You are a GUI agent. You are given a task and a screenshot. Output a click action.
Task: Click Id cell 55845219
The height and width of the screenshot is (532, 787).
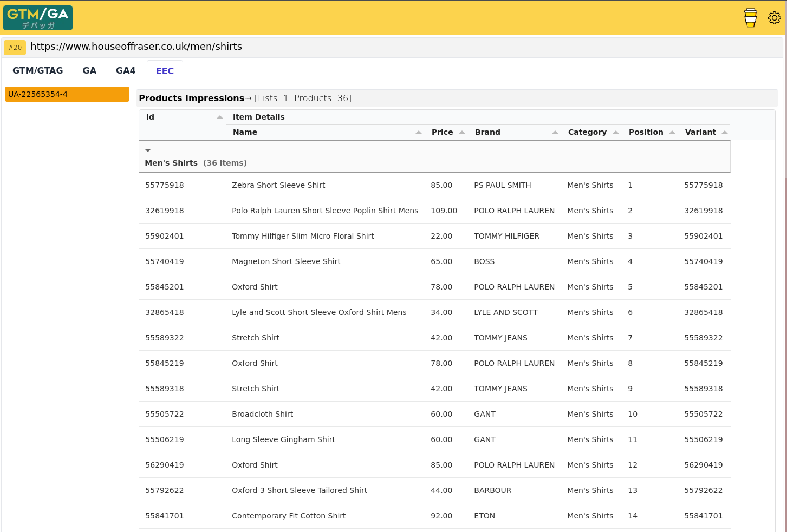(x=165, y=363)
